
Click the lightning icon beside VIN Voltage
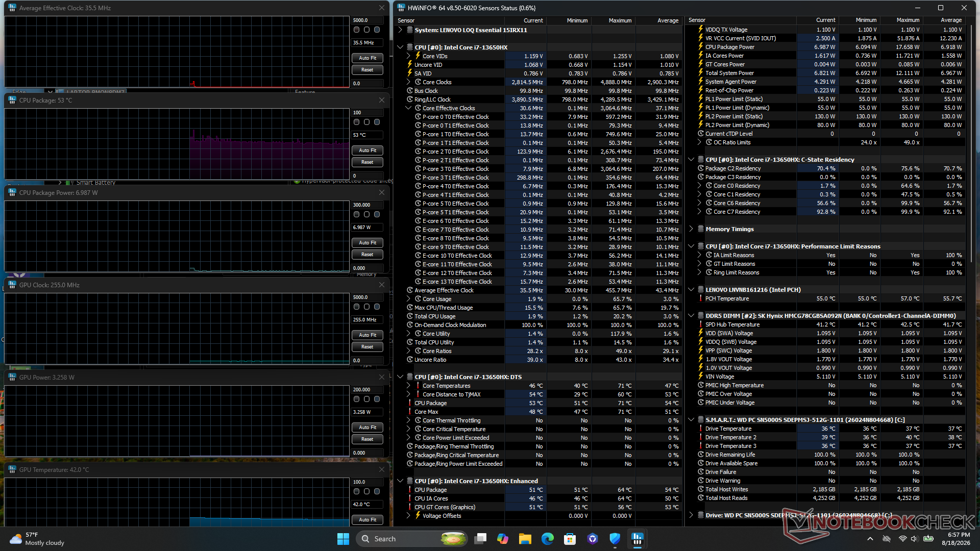click(x=701, y=377)
